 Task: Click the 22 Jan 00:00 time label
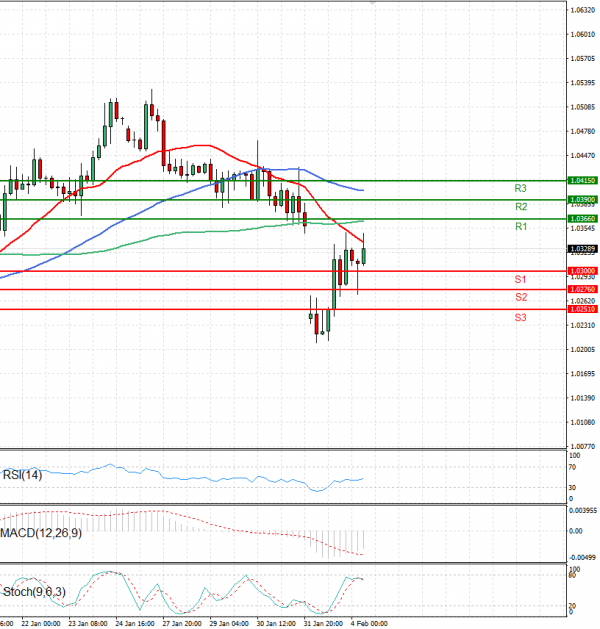41,623
